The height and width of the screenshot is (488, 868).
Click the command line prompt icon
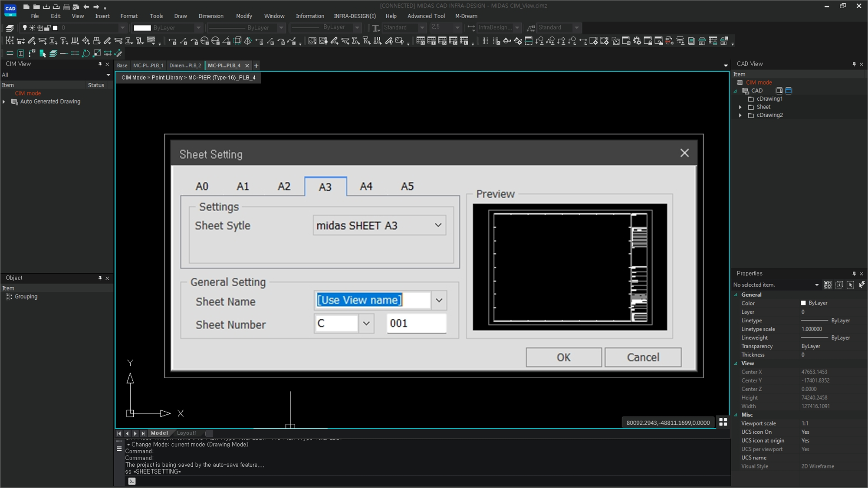pyautogui.click(x=132, y=481)
